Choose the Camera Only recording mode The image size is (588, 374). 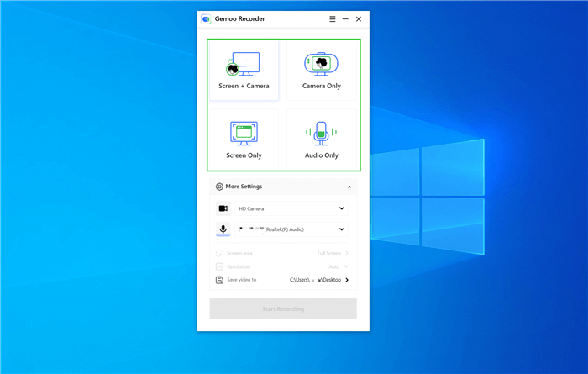pyautogui.click(x=321, y=71)
